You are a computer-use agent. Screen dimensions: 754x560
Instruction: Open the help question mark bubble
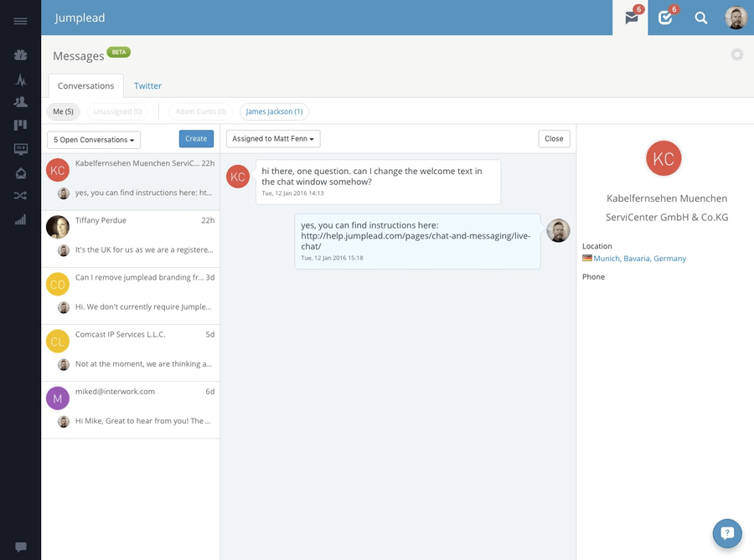point(727,533)
